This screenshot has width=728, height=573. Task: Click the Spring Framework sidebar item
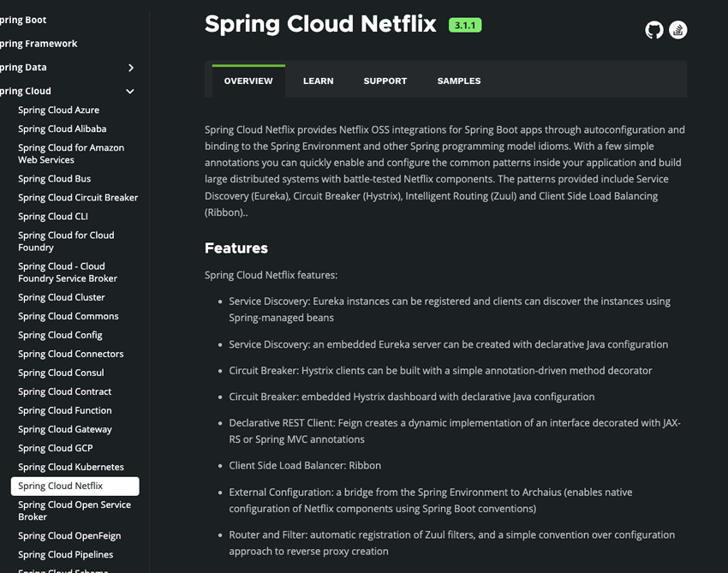(x=39, y=44)
